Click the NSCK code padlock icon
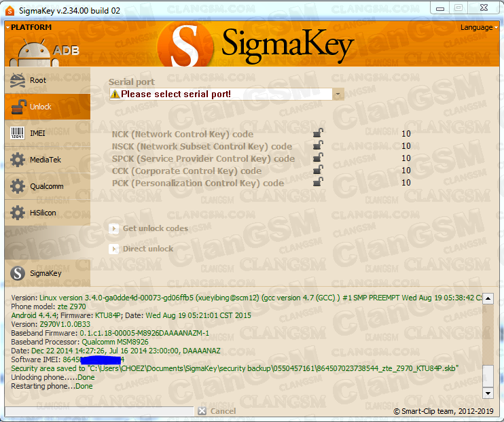This screenshot has height=422, width=504. (318, 145)
